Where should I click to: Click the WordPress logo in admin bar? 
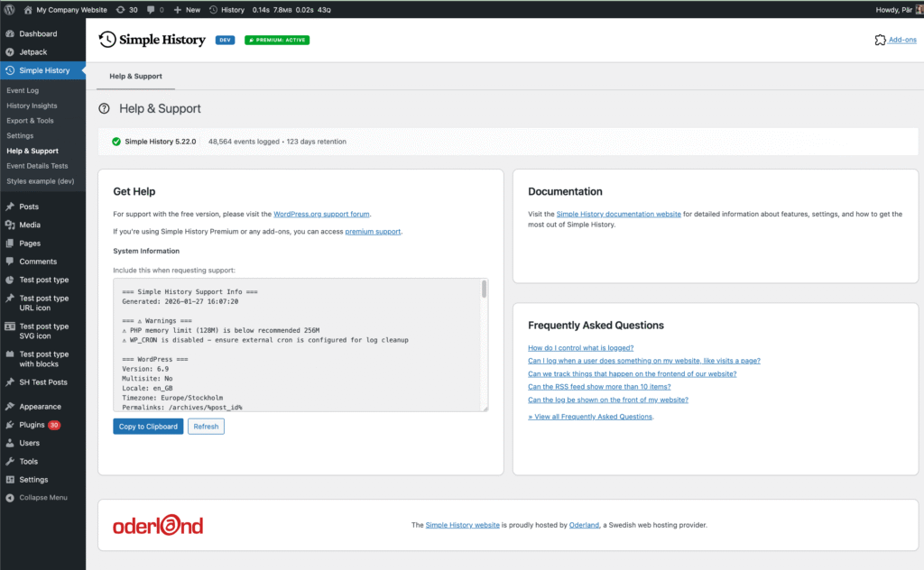click(10, 9)
